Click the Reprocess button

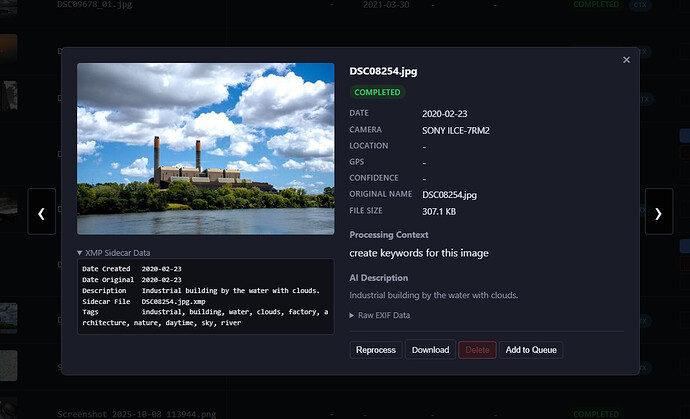[376, 350]
